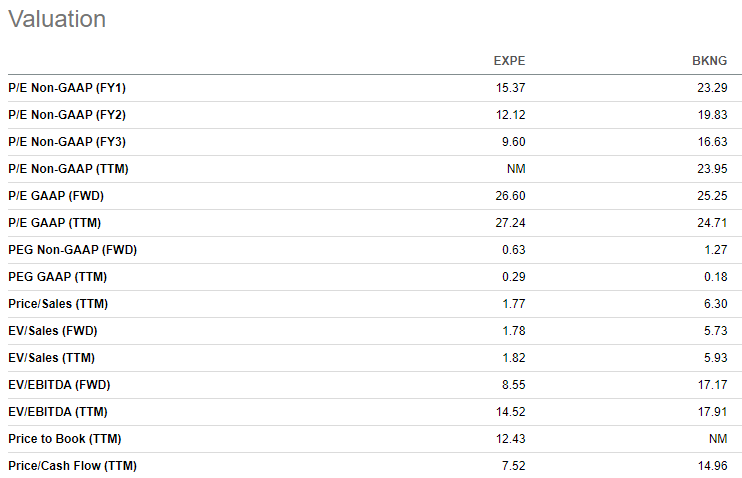Click the PEG GAAP (TTM) label
Image resolution: width=742 pixels, height=478 pixels.
coord(57,277)
